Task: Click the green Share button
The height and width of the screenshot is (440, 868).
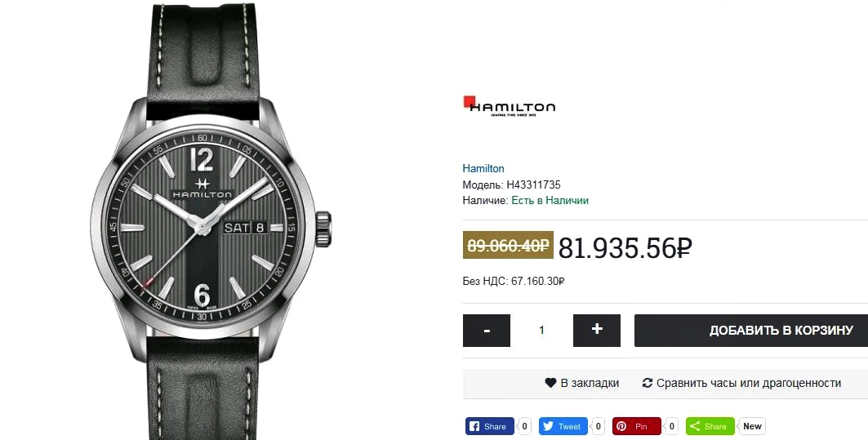Action: pyautogui.click(x=710, y=426)
